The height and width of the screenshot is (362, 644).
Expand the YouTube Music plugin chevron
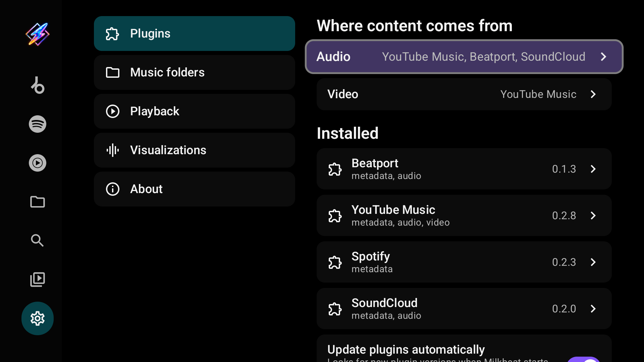coord(593,216)
